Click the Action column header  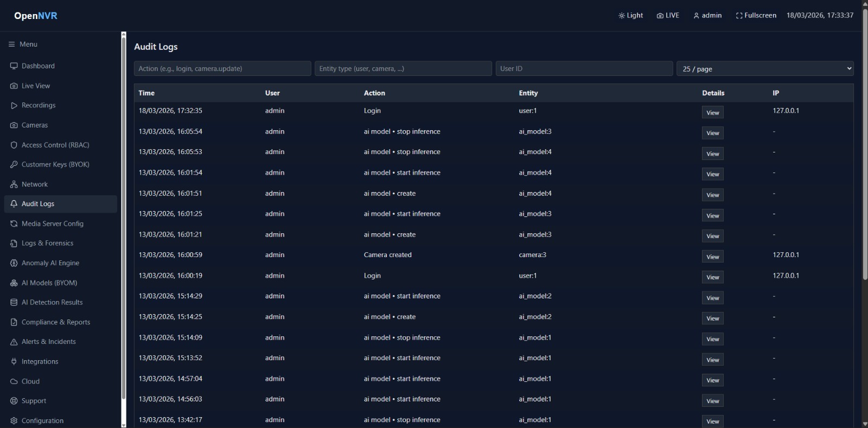click(x=374, y=93)
